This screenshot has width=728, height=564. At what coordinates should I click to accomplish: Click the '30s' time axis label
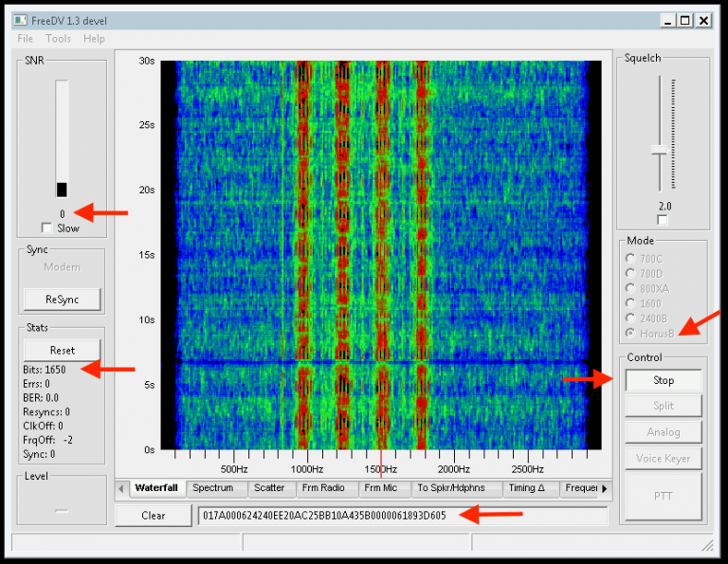click(147, 61)
